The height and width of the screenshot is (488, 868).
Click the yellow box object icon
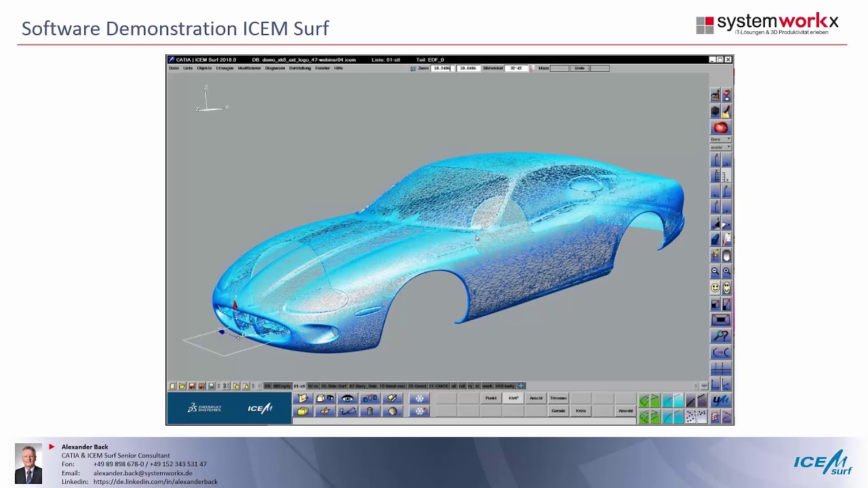click(302, 411)
